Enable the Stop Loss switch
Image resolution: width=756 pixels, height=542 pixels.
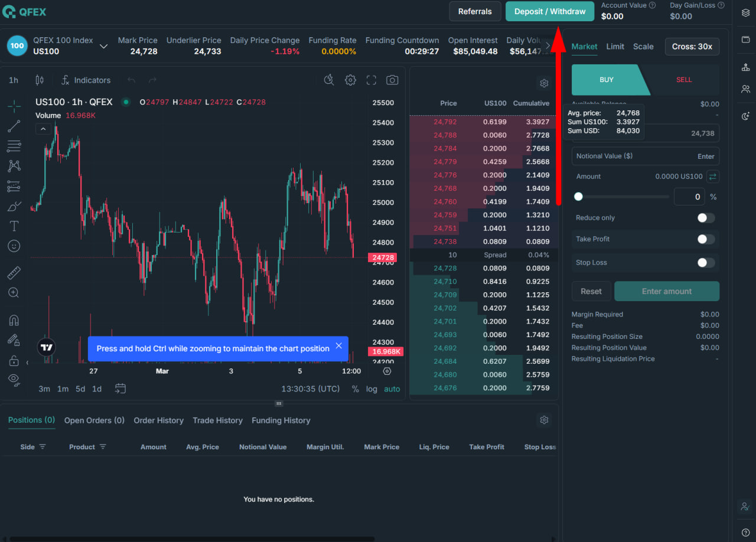pos(706,263)
